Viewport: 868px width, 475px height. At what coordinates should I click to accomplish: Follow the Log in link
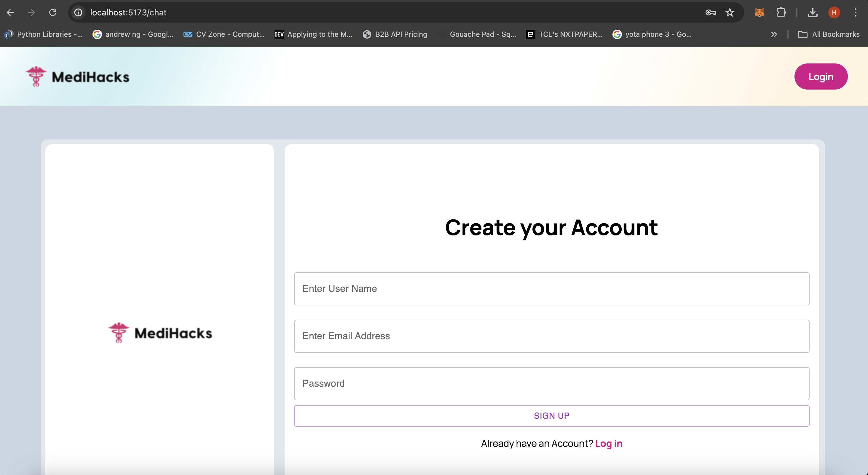point(609,443)
